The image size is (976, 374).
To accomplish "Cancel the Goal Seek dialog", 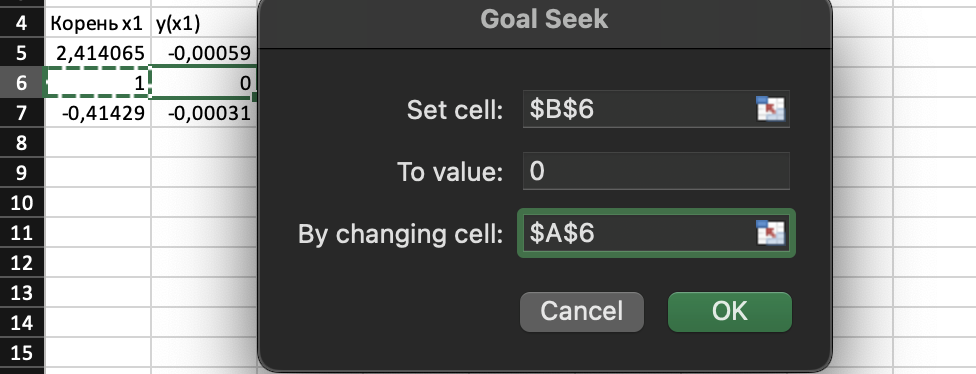I will [x=581, y=311].
